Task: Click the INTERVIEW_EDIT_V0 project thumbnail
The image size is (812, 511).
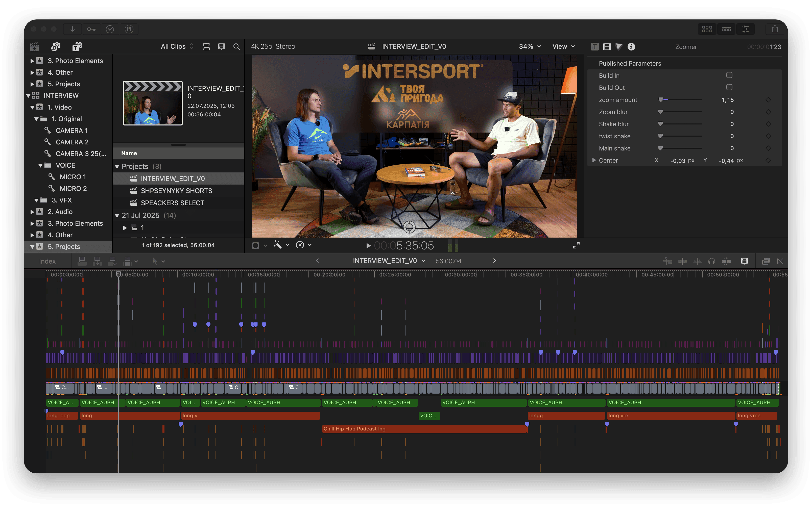Action: tap(153, 103)
